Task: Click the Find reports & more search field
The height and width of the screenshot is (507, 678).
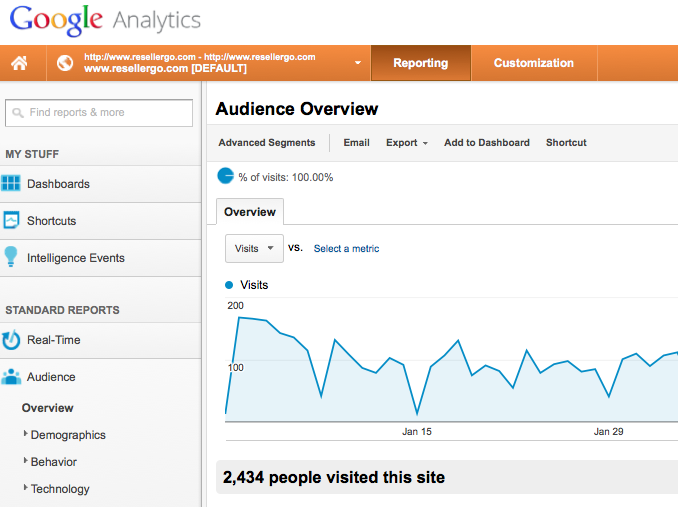Action: 99,113
